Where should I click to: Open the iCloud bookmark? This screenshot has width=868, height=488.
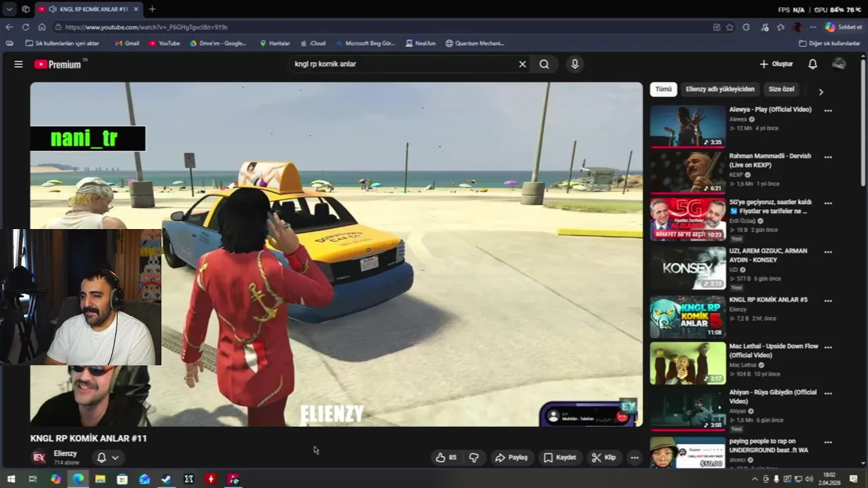pyautogui.click(x=313, y=43)
